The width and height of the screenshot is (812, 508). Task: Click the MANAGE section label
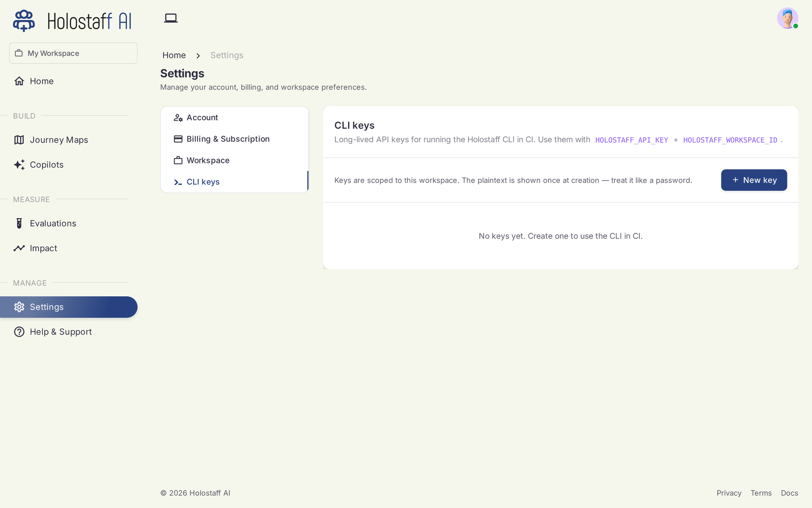pos(30,283)
